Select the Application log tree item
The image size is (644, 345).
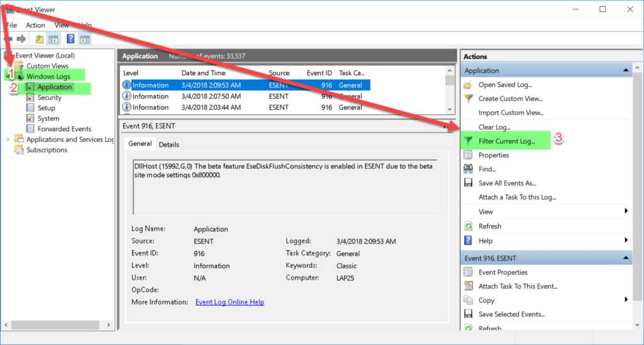pyautogui.click(x=55, y=87)
